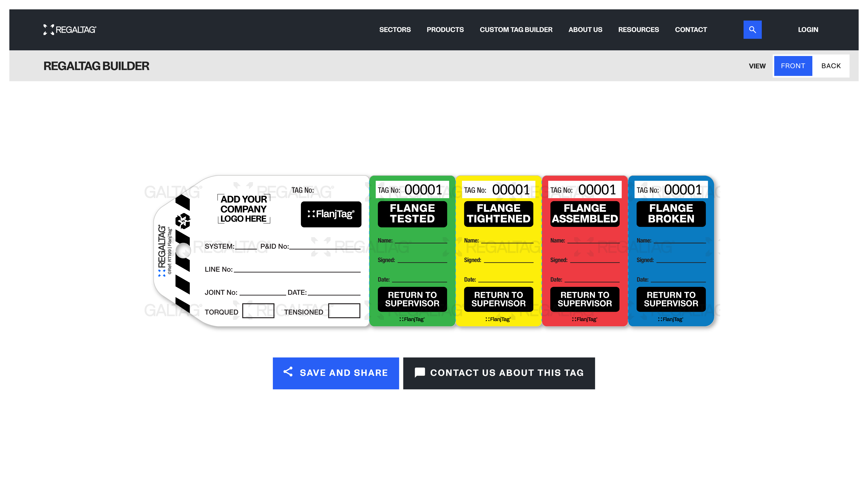Select the blue Flange Broken tag section
Screen dimensions: 868x502
(671, 251)
